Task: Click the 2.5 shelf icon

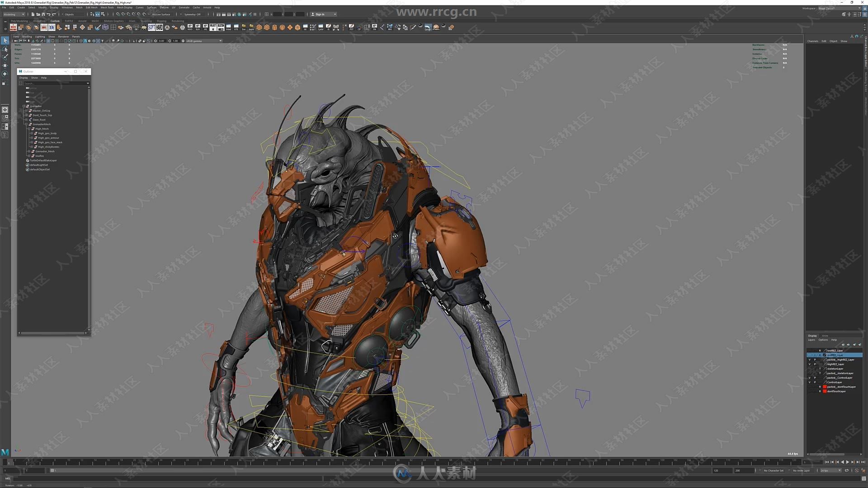Action: (52, 28)
